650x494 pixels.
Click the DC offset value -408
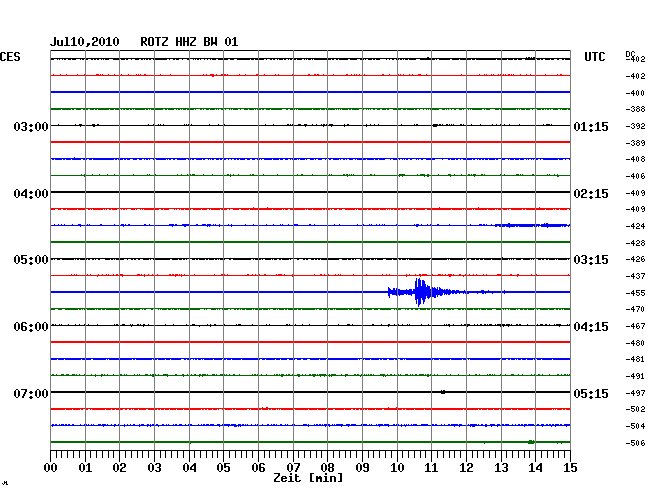pos(635,159)
